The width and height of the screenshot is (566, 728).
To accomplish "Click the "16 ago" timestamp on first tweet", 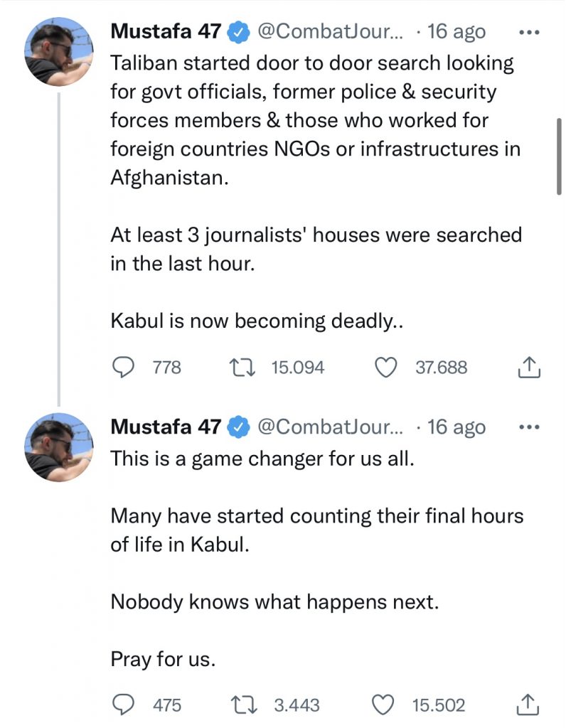I will pos(457,32).
